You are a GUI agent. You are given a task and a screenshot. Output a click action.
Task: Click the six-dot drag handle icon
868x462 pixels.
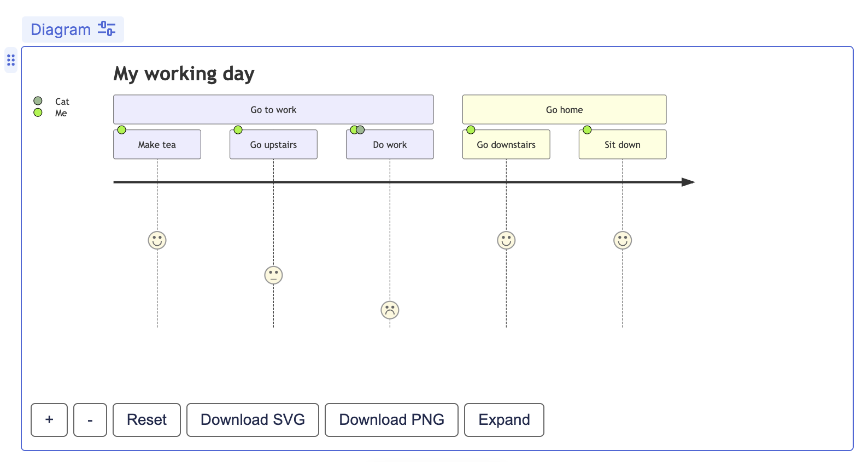[x=11, y=60]
